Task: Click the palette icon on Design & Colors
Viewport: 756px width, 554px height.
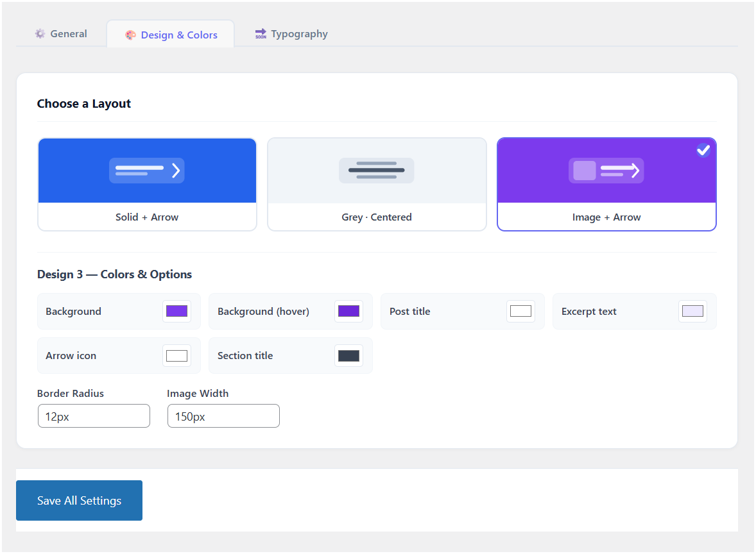Action: pos(130,35)
